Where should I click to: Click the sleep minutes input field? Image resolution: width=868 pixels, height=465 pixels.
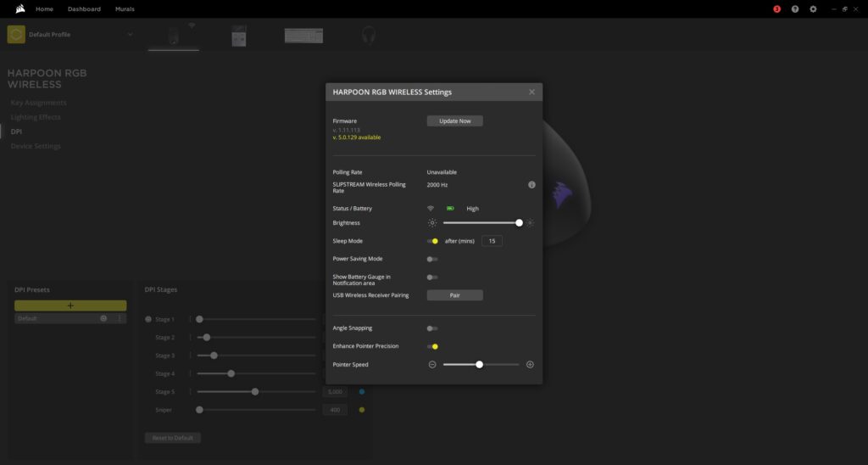click(492, 241)
